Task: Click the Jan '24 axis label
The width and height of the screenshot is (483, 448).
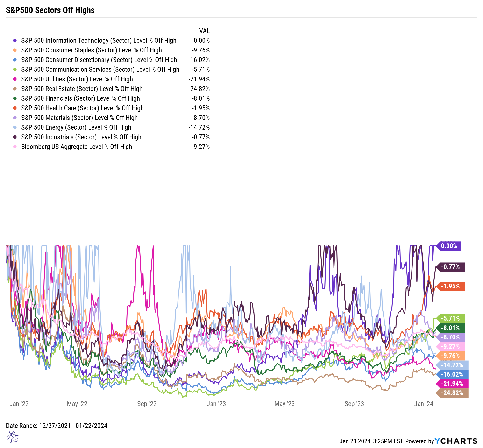Action: pos(424,404)
